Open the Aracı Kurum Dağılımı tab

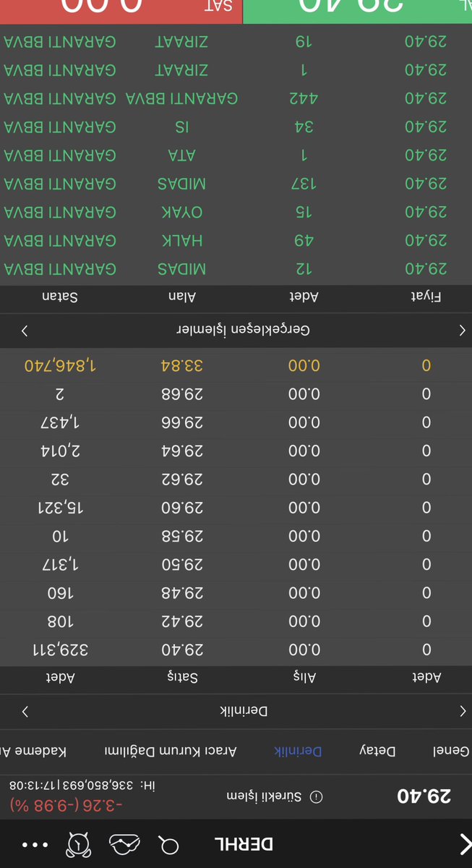click(x=171, y=751)
